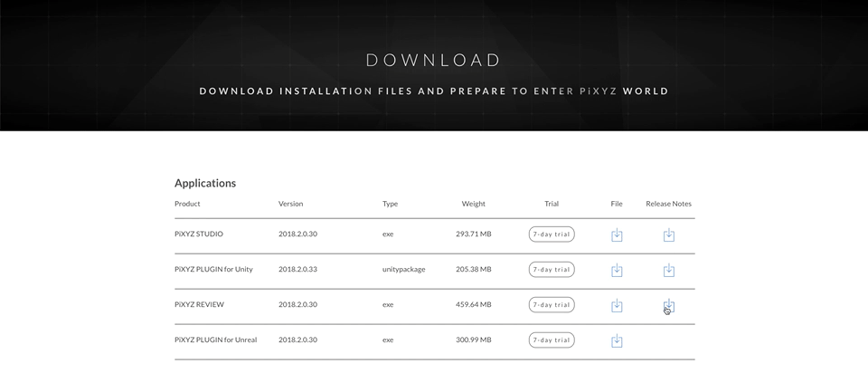Screen dimensions: 868x373
Task: Click the Applications section heading
Action: pos(205,183)
